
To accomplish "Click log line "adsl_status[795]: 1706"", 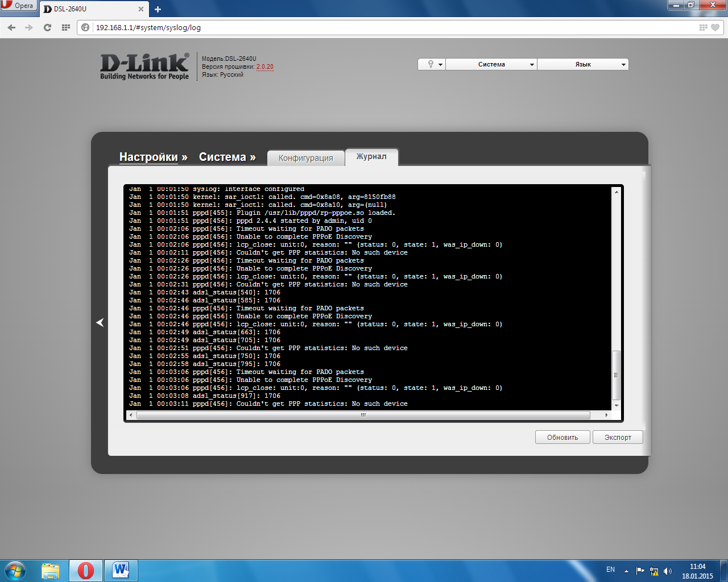I will pyautogui.click(x=205, y=364).
